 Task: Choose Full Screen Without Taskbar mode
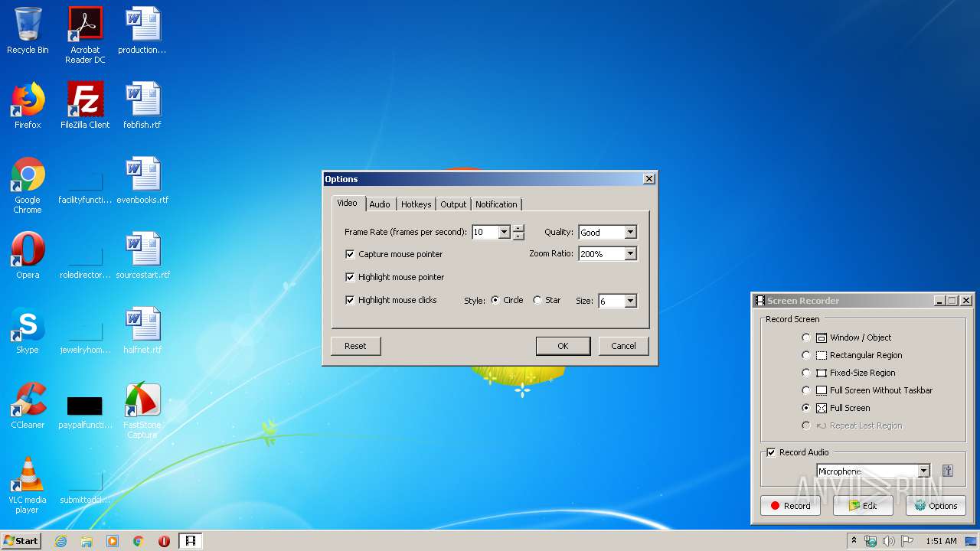click(805, 390)
